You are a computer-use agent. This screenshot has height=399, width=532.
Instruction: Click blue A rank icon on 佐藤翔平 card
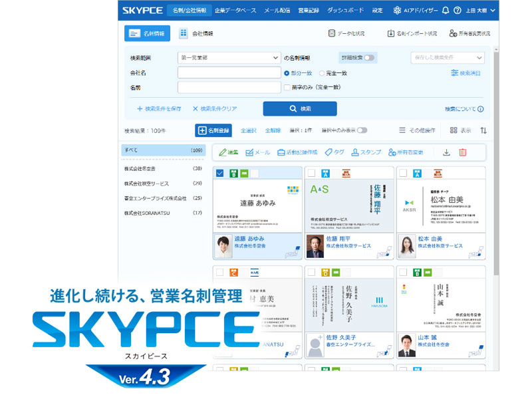click(325, 174)
